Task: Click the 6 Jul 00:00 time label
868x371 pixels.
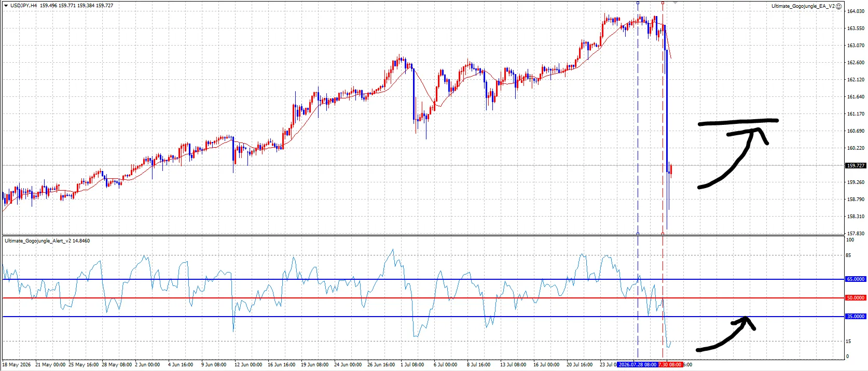Action: pos(446,365)
